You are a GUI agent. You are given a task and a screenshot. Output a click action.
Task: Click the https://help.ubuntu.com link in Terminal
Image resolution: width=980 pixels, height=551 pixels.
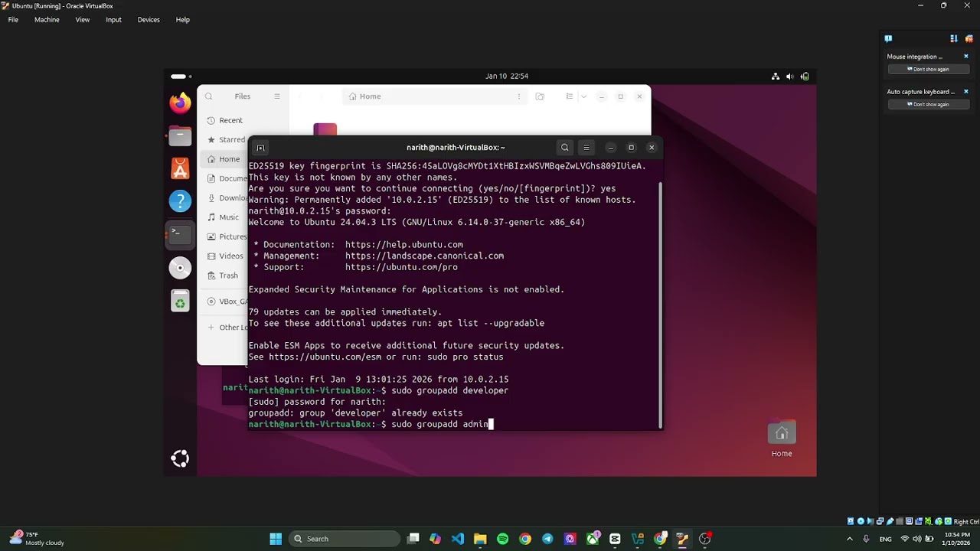[404, 245]
